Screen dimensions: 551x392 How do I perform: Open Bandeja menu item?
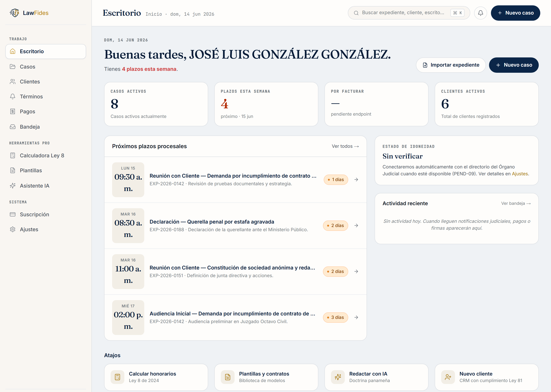46,127
